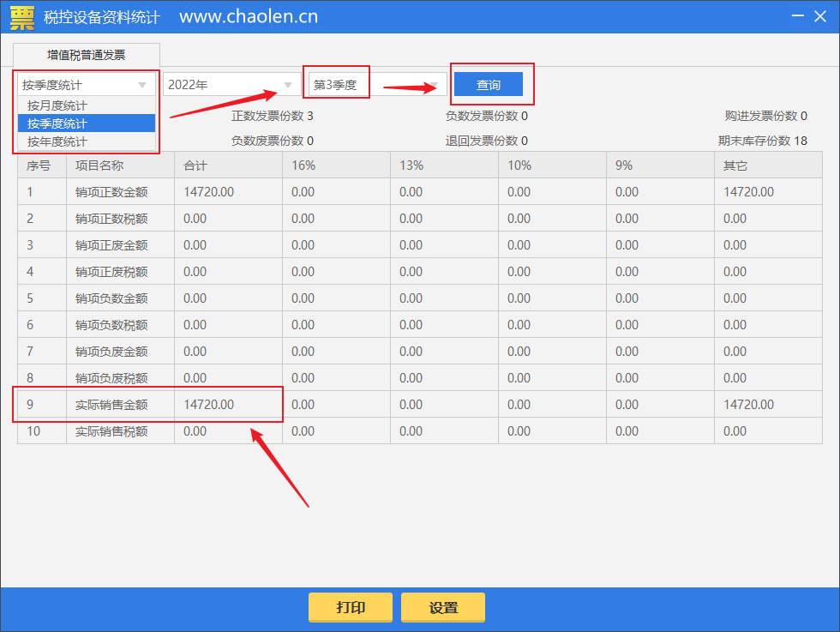Click the 其它 column header
Image resolution: width=840 pixels, height=632 pixels.
[x=768, y=166]
